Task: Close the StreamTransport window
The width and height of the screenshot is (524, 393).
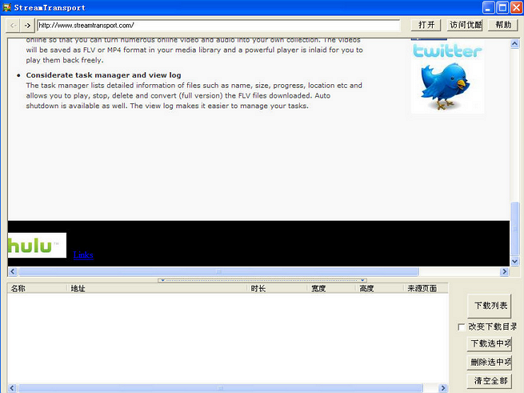Action: pyautogui.click(x=516, y=7)
